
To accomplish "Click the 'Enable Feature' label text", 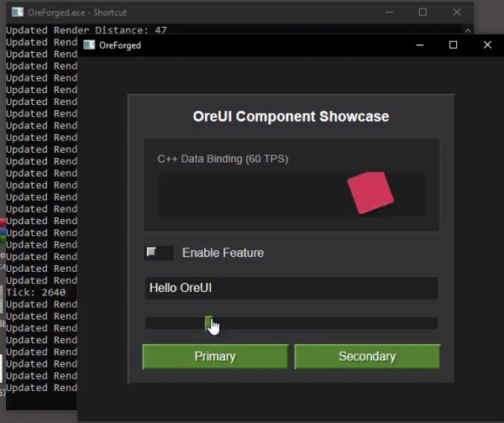I will click(x=223, y=253).
